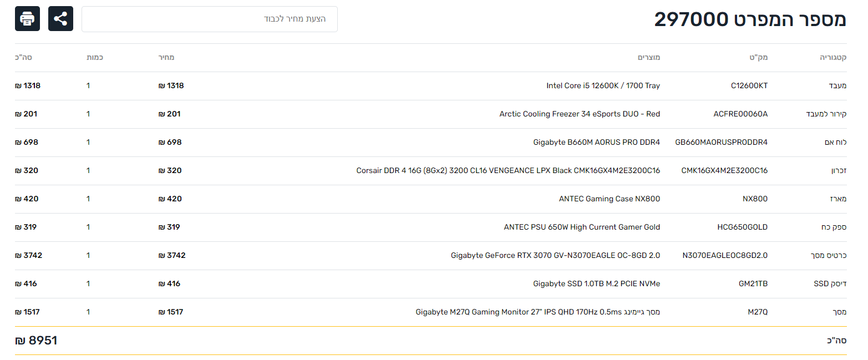Click the ANTEC Gaming Case NX800 entry

609,199
